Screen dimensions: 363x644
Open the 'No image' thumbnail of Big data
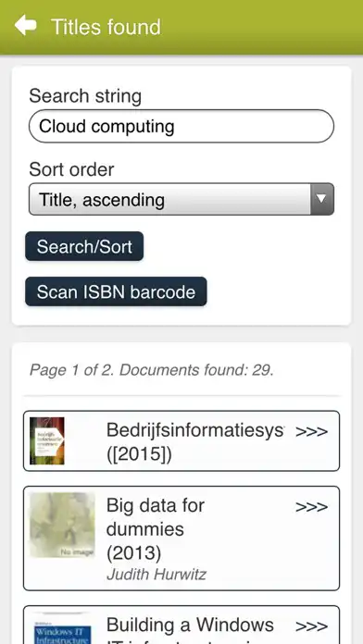pos(62,525)
